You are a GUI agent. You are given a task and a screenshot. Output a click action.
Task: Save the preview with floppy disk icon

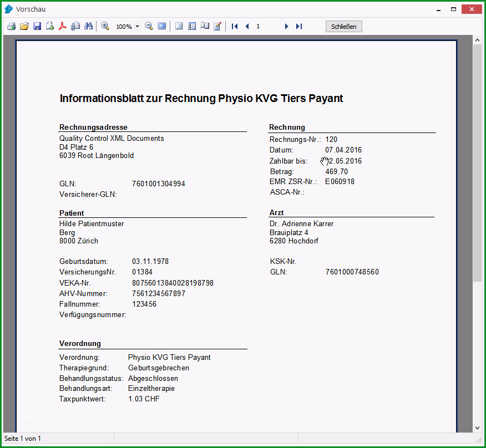point(37,26)
